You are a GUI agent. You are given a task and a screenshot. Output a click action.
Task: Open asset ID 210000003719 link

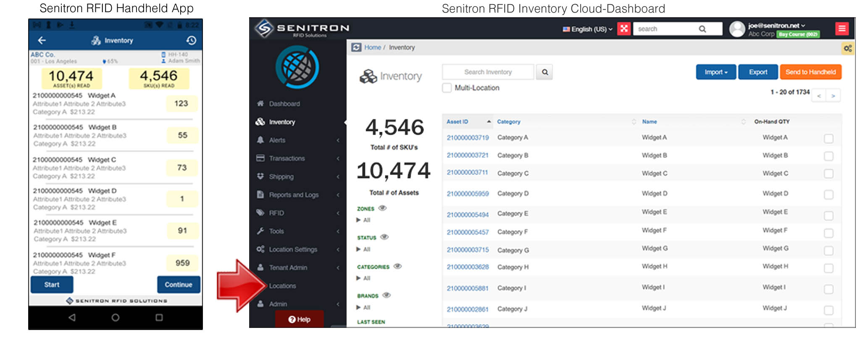pyautogui.click(x=468, y=138)
